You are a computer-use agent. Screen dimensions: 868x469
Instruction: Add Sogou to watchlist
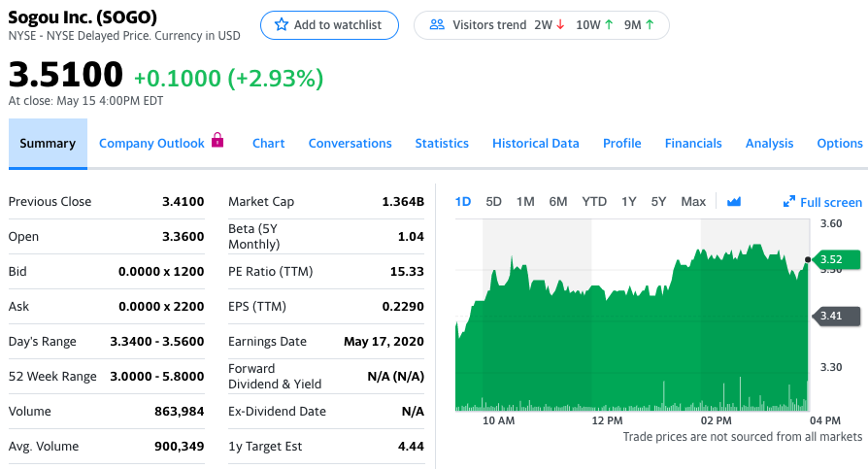pos(329,25)
